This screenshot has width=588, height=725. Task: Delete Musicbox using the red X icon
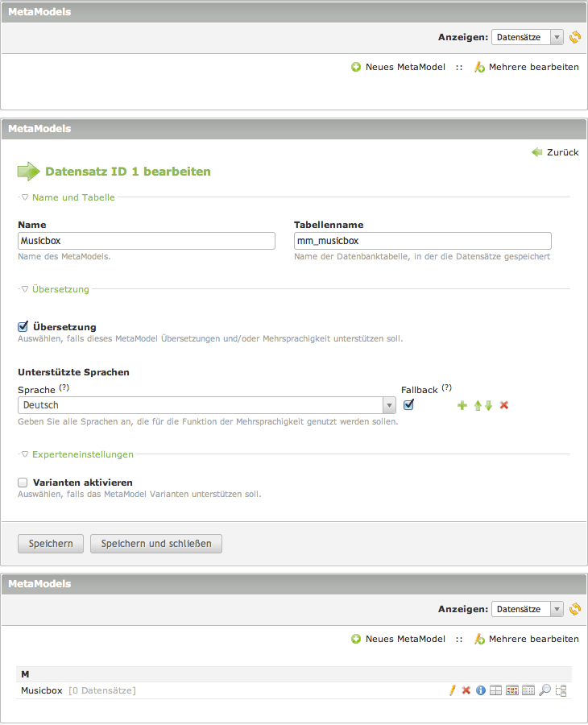point(466,690)
